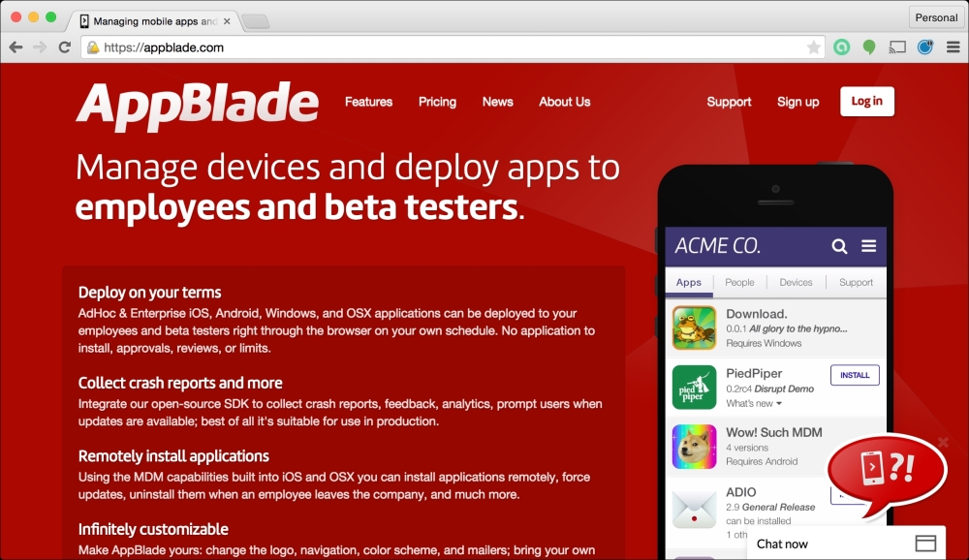This screenshot has width=969, height=560.
Task: Click the PiedPiper app icon
Action: click(694, 388)
